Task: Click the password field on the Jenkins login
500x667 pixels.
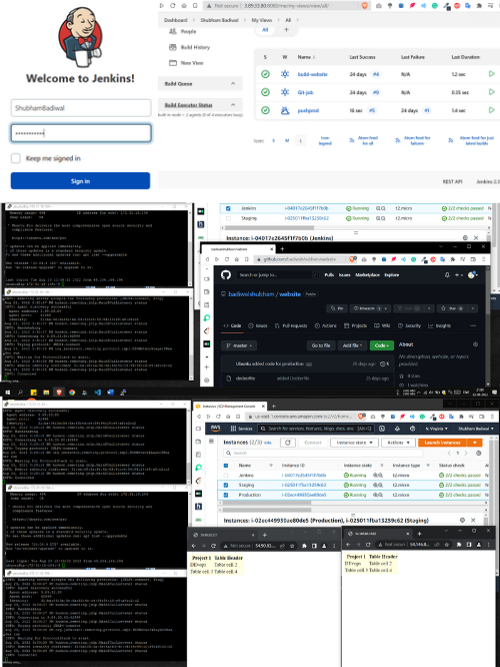Action: tap(81, 133)
